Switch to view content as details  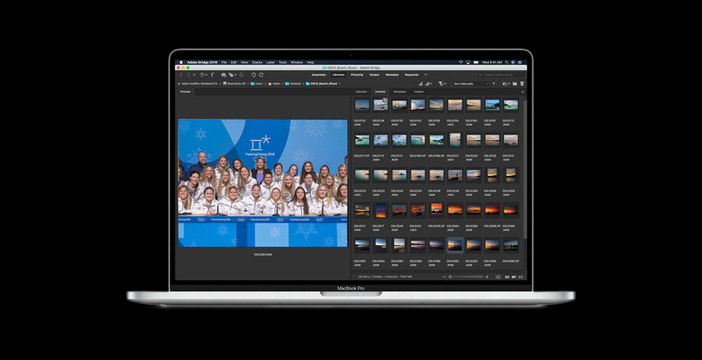tap(514, 277)
